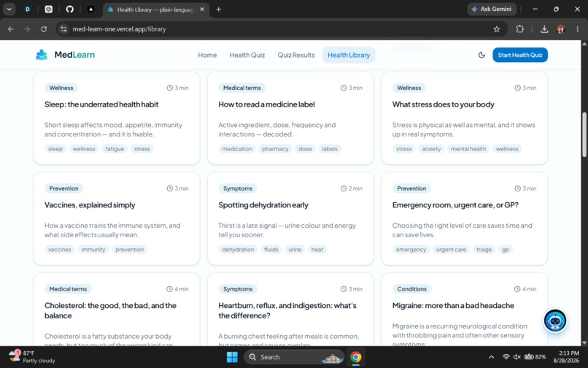
Task: Select Health Library nav item
Action: 349,55
